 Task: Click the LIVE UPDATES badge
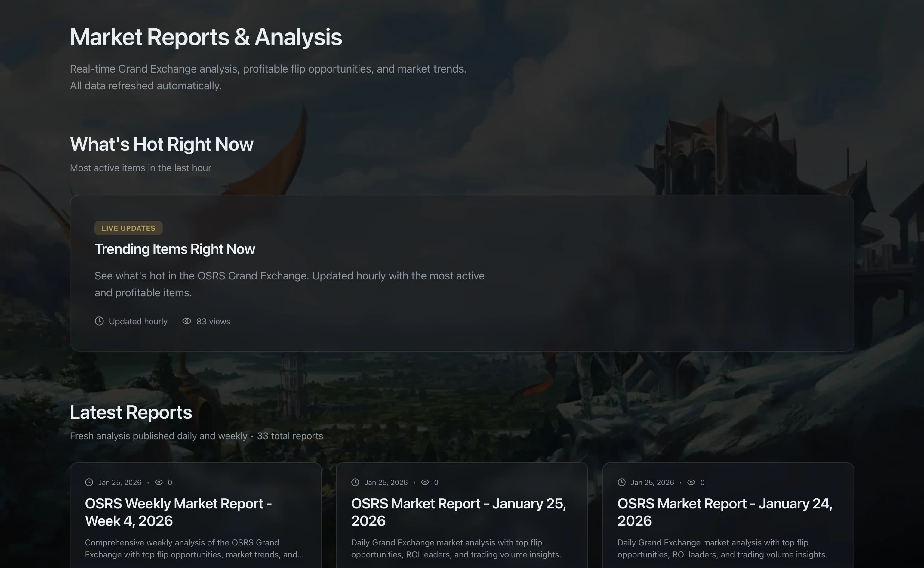coord(128,228)
